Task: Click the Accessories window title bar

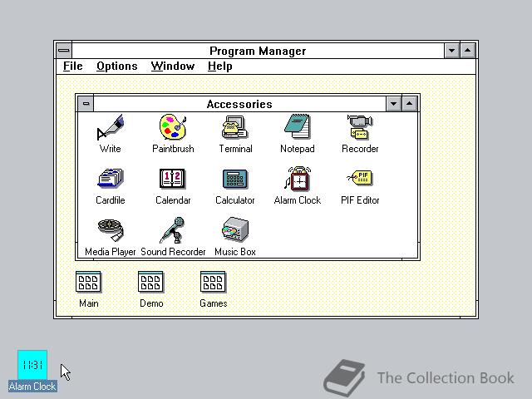Action: [x=239, y=104]
